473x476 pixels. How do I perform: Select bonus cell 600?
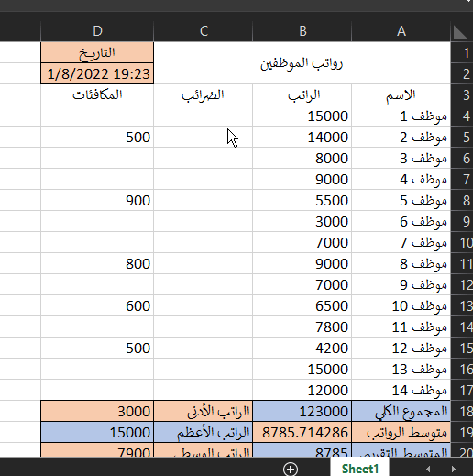tap(97, 305)
